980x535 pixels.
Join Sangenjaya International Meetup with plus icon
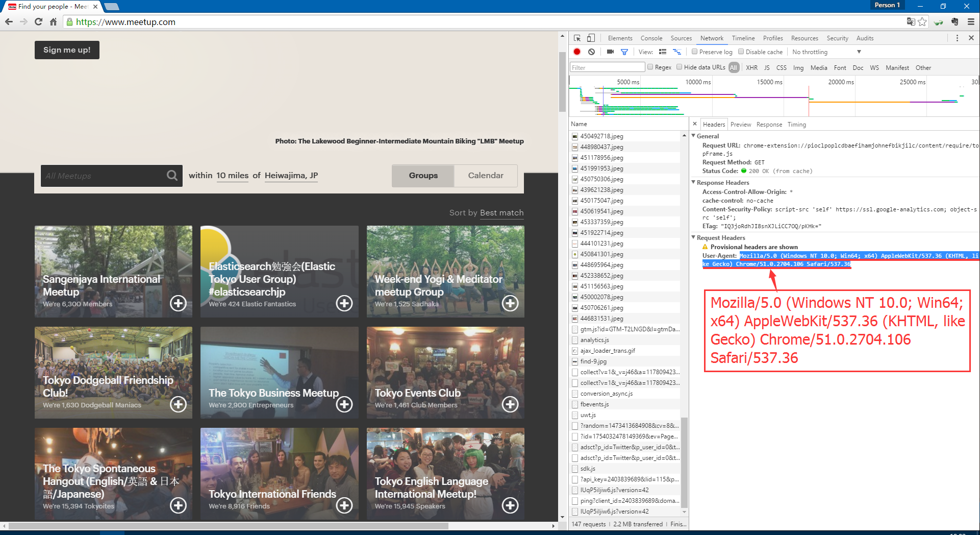click(x=178, y=303)
